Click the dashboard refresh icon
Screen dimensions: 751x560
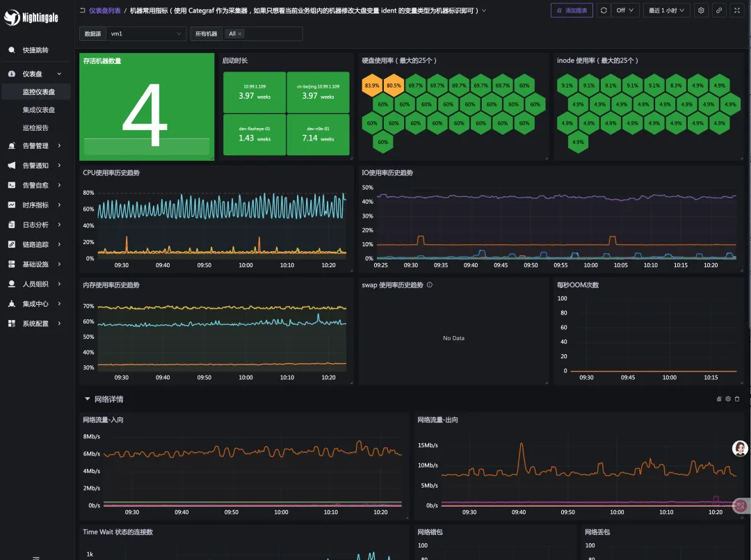[x=604, y=10]
